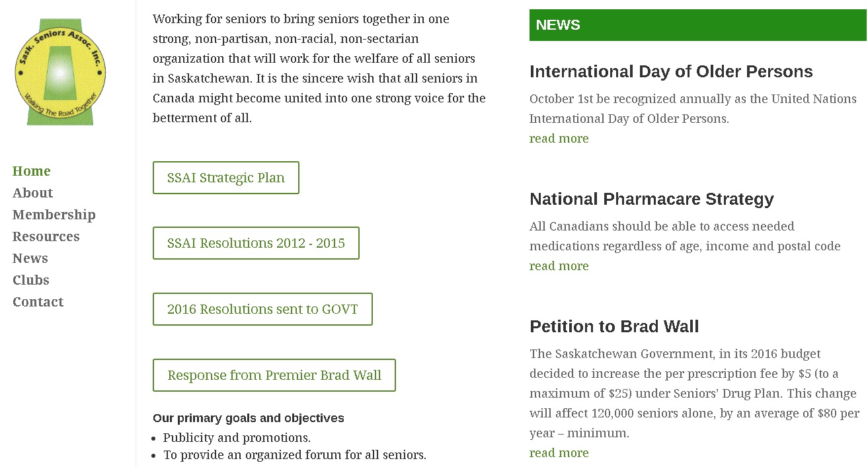Go to the Home menu item
Viewport: 868px width, 467px height.
point(32,171)
